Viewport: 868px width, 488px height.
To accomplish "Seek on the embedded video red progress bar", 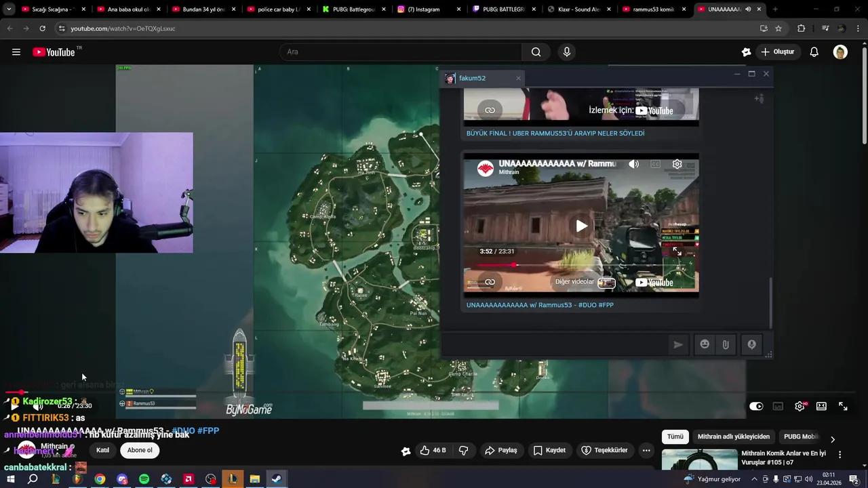I will coord(580,265).
